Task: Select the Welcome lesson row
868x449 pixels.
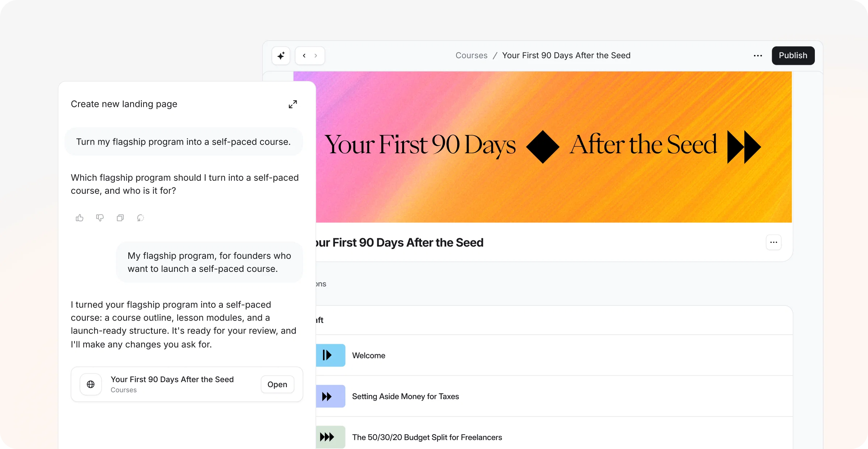Action: pos(554,355)
